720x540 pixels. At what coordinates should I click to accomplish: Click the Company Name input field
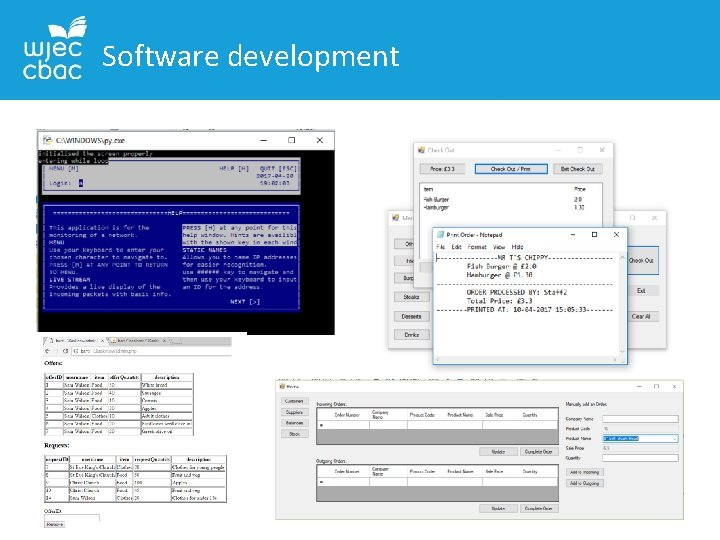[640, 419]
